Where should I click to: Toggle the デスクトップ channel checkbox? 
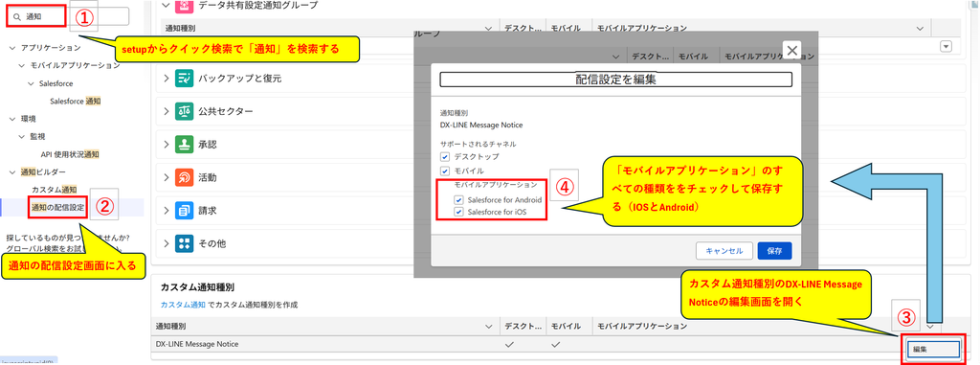click(x=445, y=156)
